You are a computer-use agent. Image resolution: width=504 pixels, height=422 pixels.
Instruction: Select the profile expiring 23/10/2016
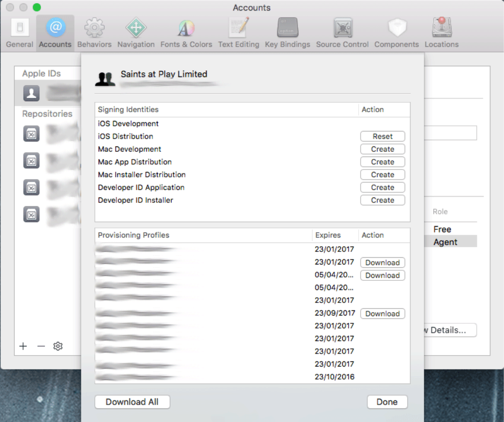coord(252,377)
